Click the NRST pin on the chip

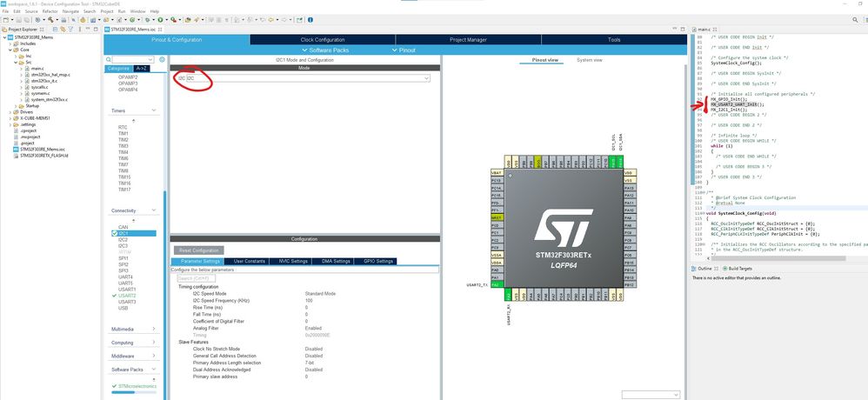coord(496,218)
